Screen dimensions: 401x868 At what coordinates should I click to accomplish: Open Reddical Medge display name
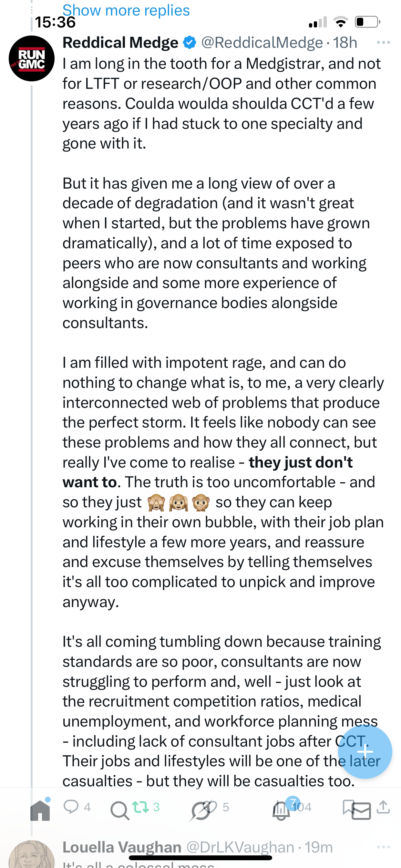tap(120, 43)
